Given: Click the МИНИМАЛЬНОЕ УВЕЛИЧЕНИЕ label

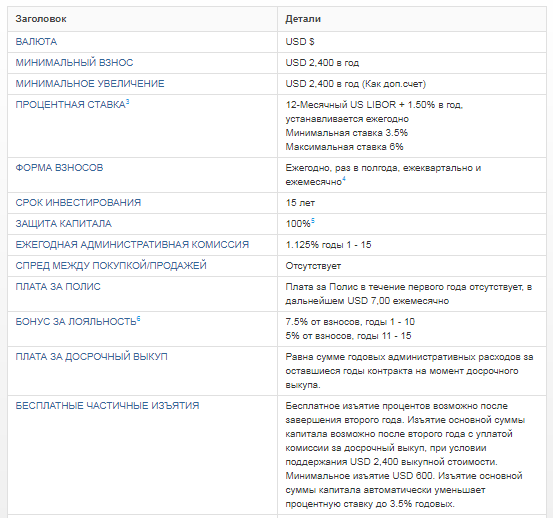Looking at the screenshot, I should tap(90, 84).
